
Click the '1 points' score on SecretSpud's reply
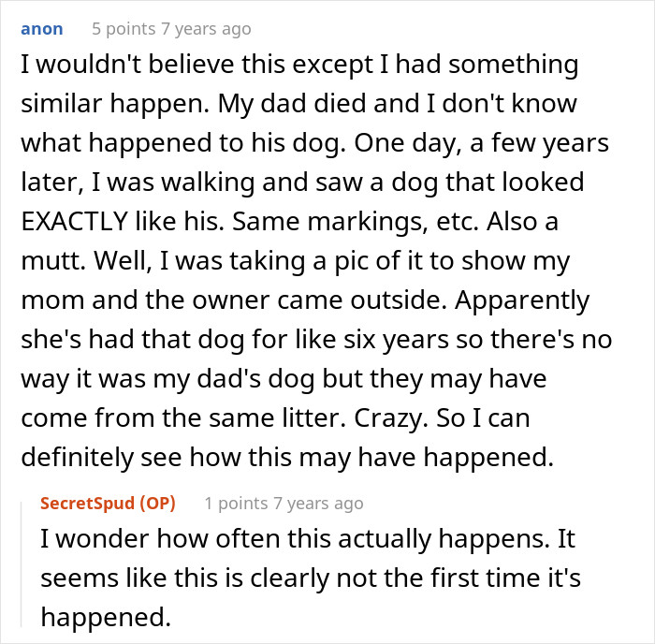pos(236,504)
